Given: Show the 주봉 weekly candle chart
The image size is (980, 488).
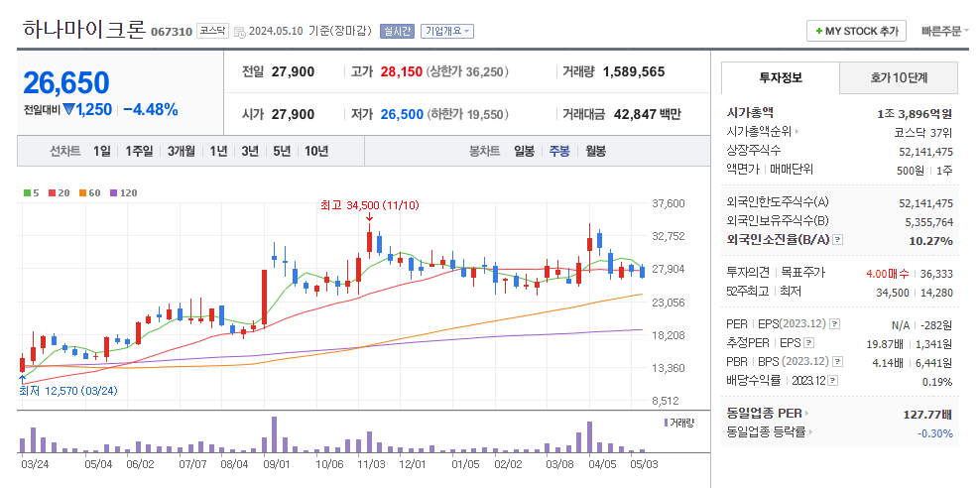Looking at the screenshot, I should 559,151.
